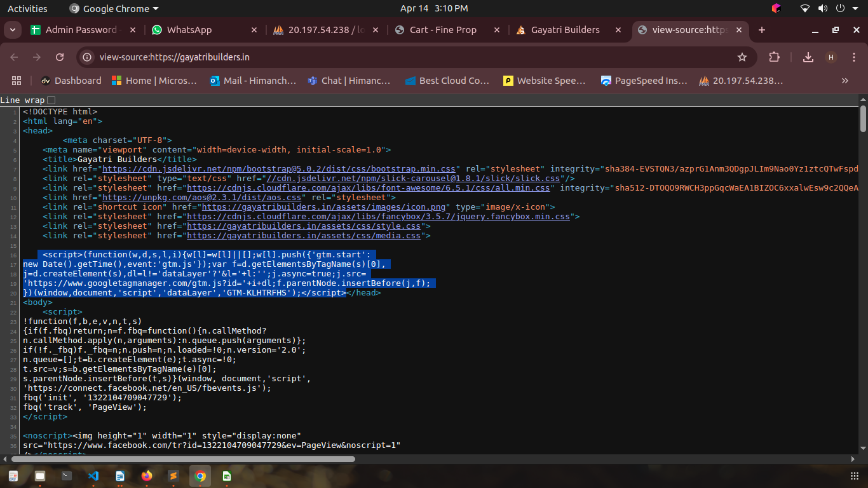Screen dimensions: 868x488
Task: Open the Dashboard bookmark
Action: click(x=71, y=81)
